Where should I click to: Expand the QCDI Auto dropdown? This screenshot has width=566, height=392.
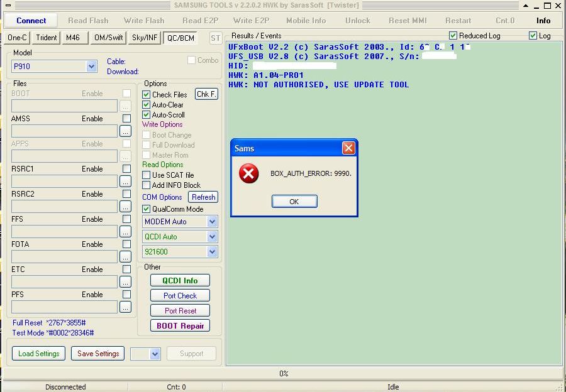[212, 237]
